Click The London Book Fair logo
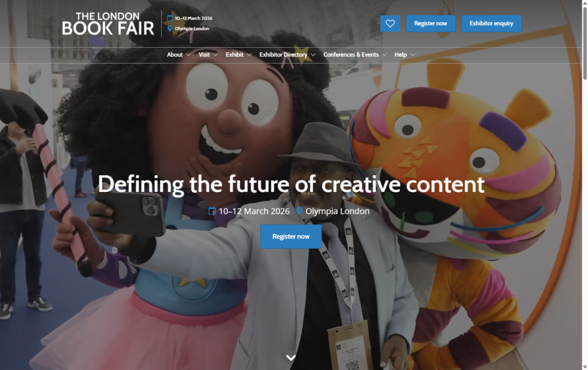 (x=108, y=24)
